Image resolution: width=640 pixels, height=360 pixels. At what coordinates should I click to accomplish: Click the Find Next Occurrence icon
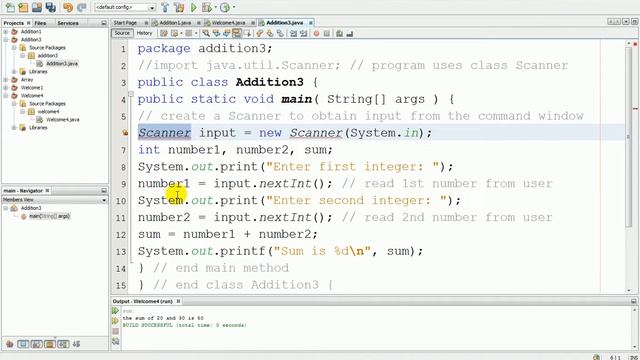[226, 33]
